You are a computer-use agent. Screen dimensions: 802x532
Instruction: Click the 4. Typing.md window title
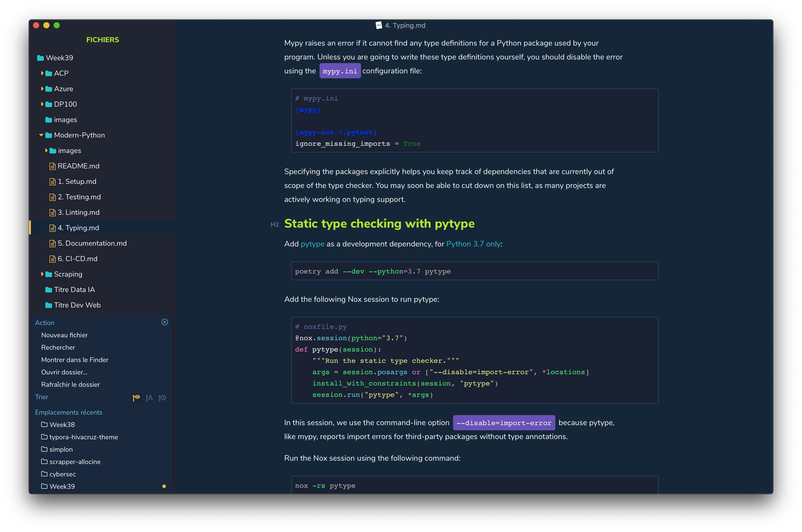(405, 25)
